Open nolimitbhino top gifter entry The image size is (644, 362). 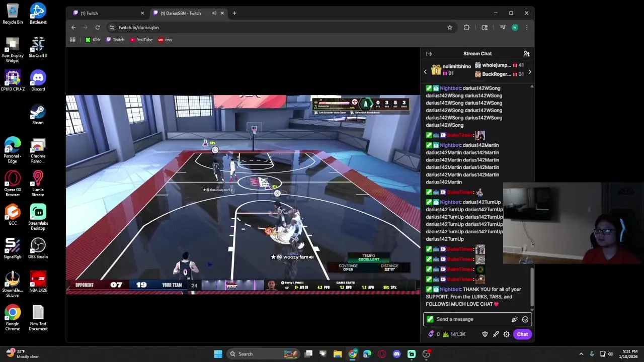point(451,70)
